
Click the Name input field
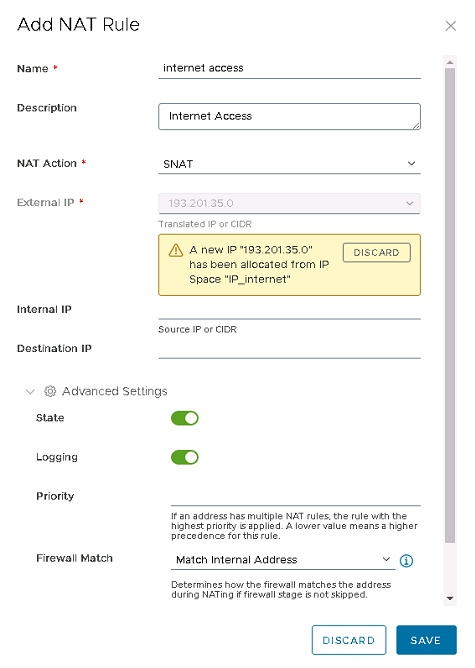[x=289, y=68]
